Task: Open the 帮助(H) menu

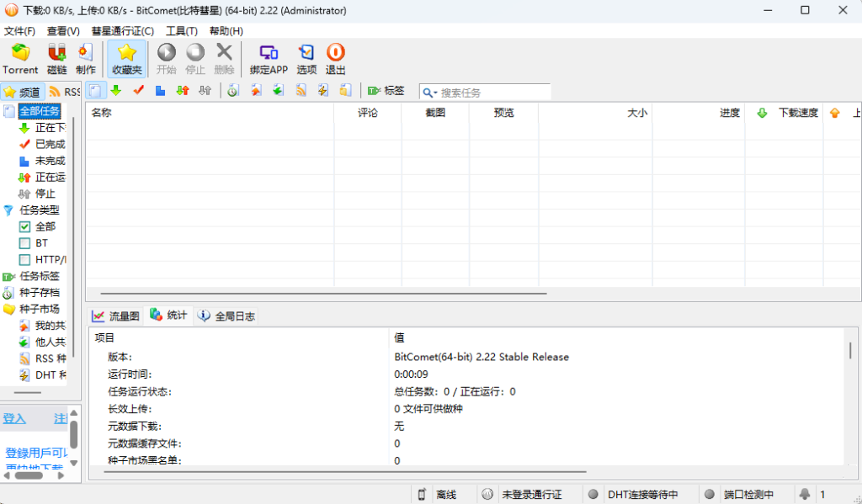Action: tap(226, 31)
